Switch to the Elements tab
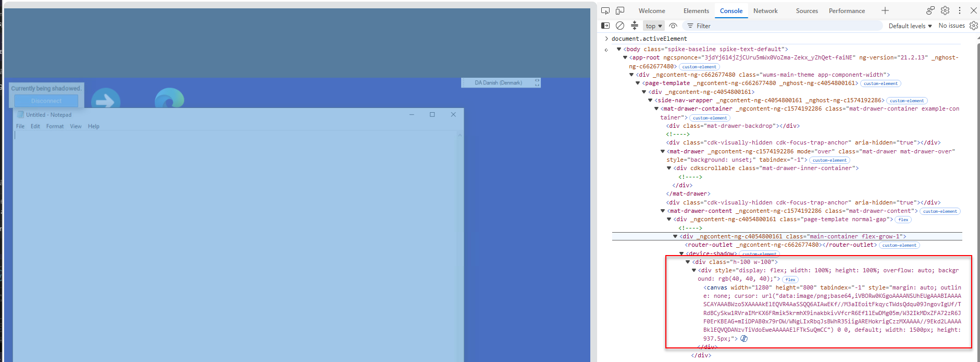The image size is (980, 362). [696, 10]
